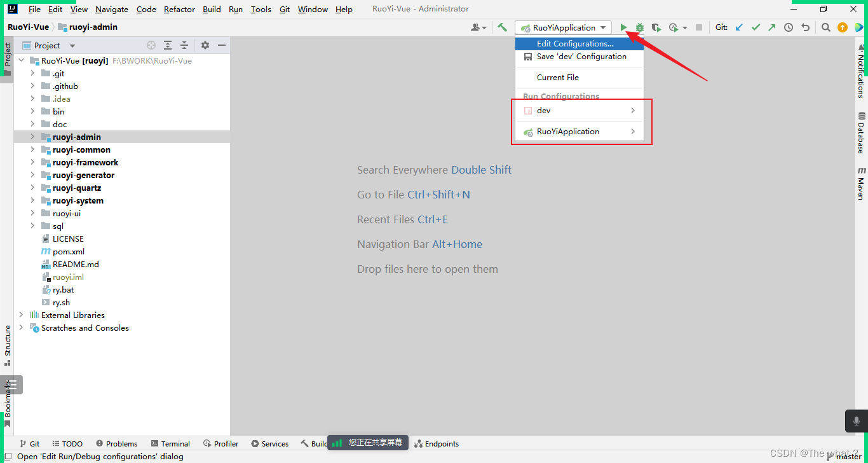This screenshot has height=463, width=868.
Task: Expand the dev configuration submenu
Action: (633, 111)
